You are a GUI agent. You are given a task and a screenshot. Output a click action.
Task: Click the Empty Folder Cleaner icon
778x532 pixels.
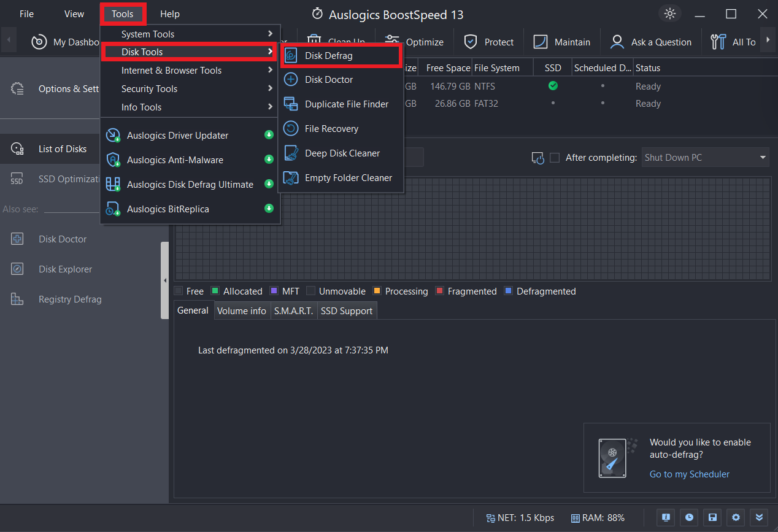291,178
